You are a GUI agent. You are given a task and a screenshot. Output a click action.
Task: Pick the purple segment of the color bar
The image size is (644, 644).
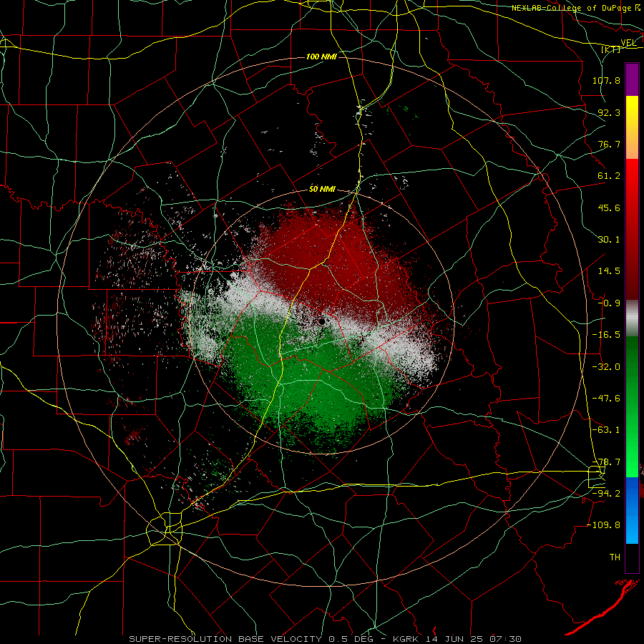coord(632,79)
